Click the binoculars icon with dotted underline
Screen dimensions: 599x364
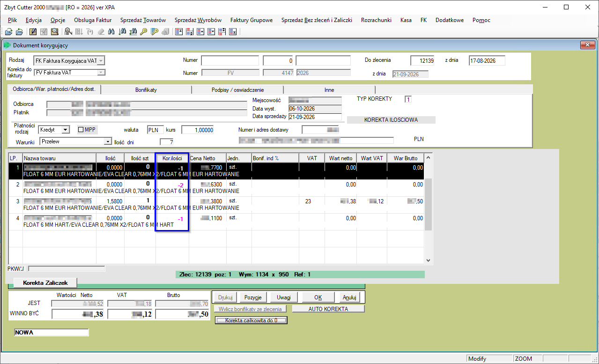[133, 32]
